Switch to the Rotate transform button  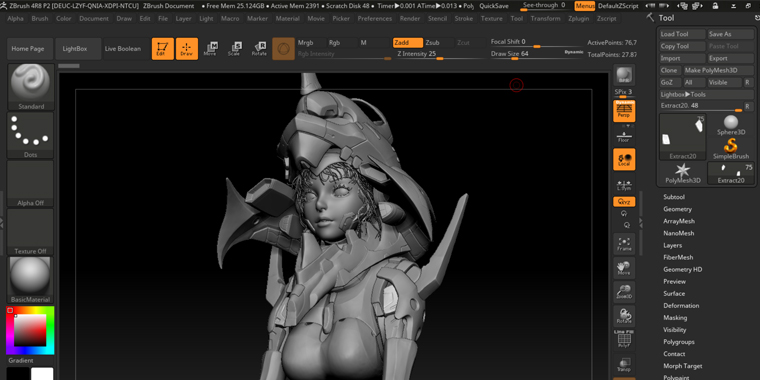click(x=259, y=48)
